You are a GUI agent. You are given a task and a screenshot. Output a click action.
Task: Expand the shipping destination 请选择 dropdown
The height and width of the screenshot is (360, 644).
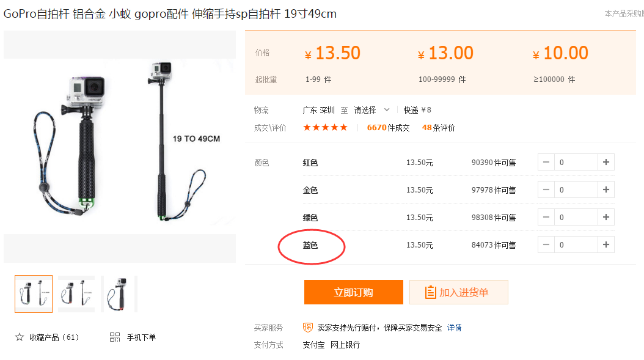point(371,110)
